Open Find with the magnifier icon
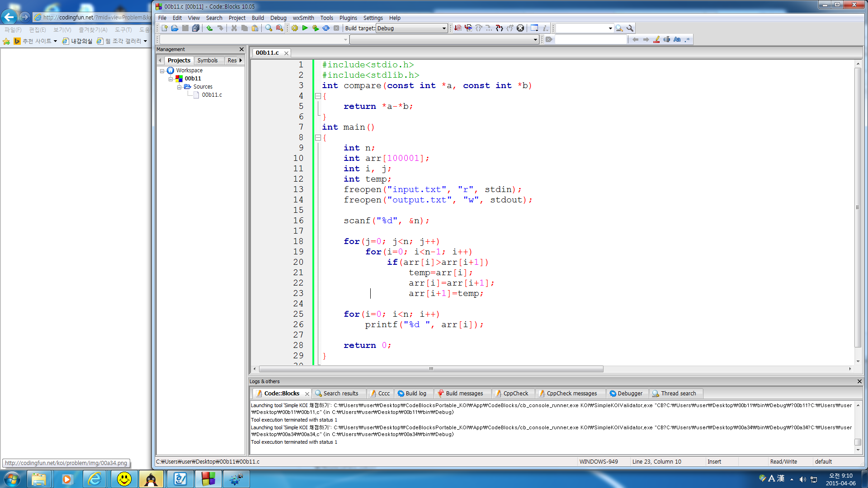Viewport: 868px width, 488px height. coord(269,28)
